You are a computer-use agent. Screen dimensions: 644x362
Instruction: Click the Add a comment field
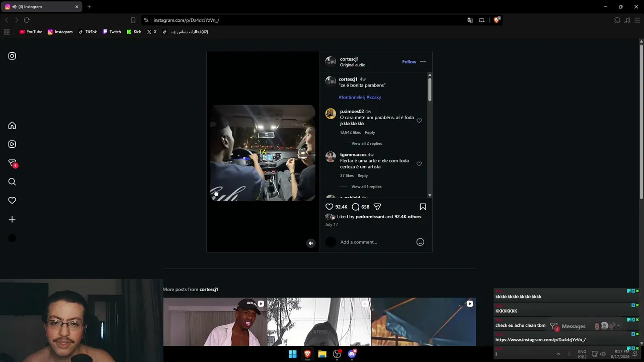coord(376,242)
